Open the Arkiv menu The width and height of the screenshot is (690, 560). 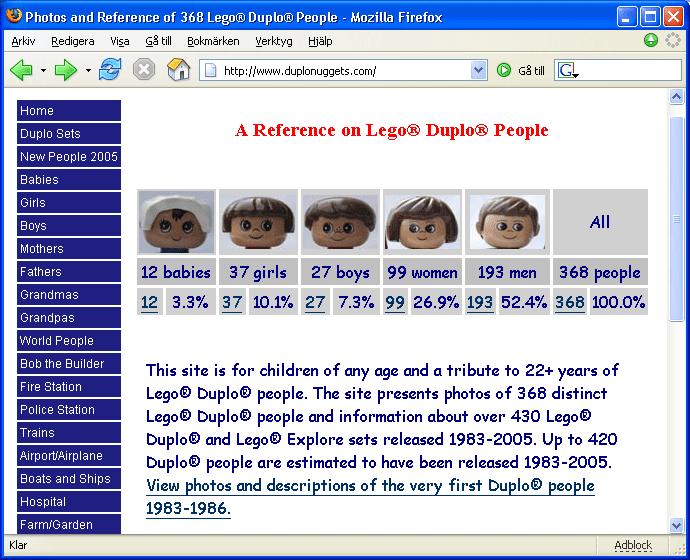(23, 41)
